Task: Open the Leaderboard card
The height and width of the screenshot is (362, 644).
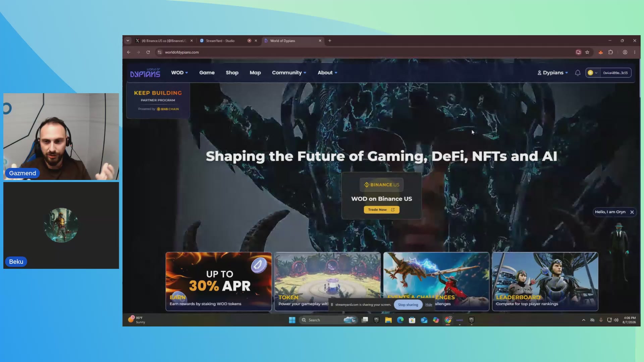Action: pyautogui.click(x=545, y=282)
